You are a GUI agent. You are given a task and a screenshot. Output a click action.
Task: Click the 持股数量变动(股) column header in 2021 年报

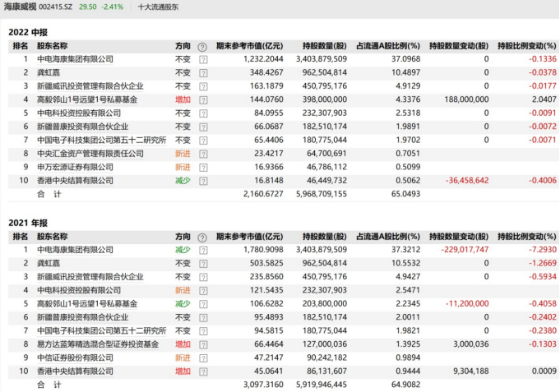[x=459, y=237]
